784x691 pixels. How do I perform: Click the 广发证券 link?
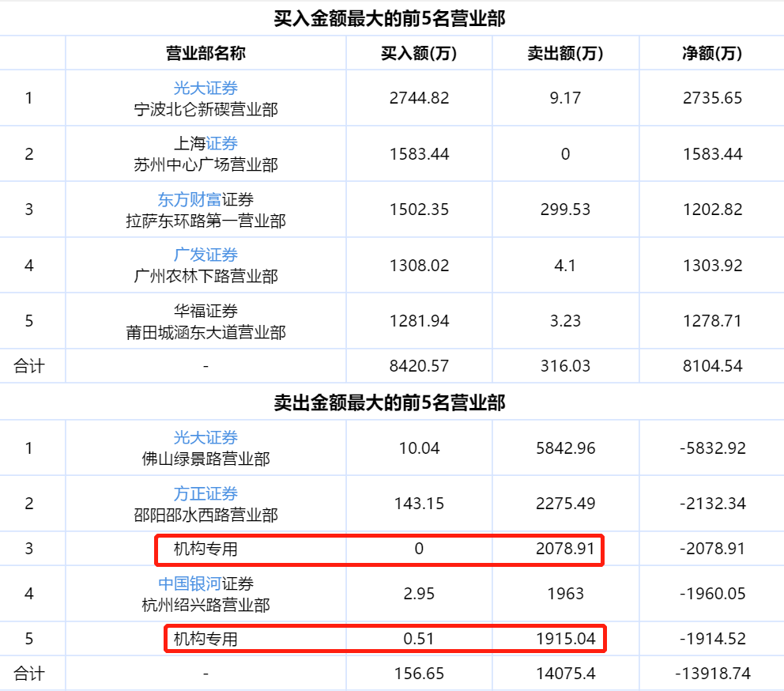205,255
